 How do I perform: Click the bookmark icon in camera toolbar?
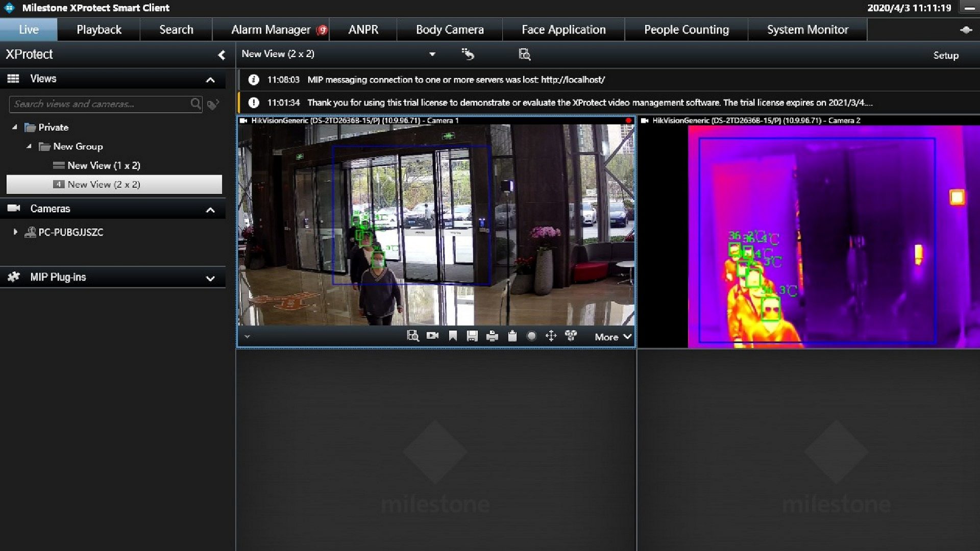tap(453, 336)
